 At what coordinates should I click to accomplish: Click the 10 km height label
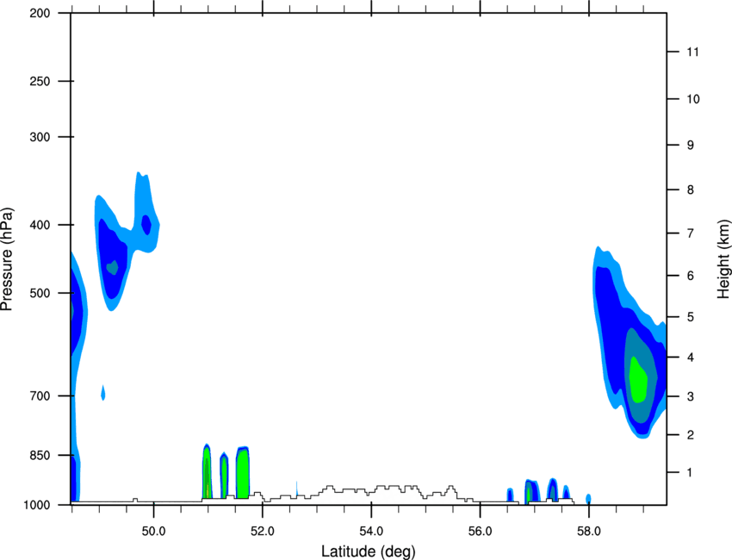[x=692, y=99]
